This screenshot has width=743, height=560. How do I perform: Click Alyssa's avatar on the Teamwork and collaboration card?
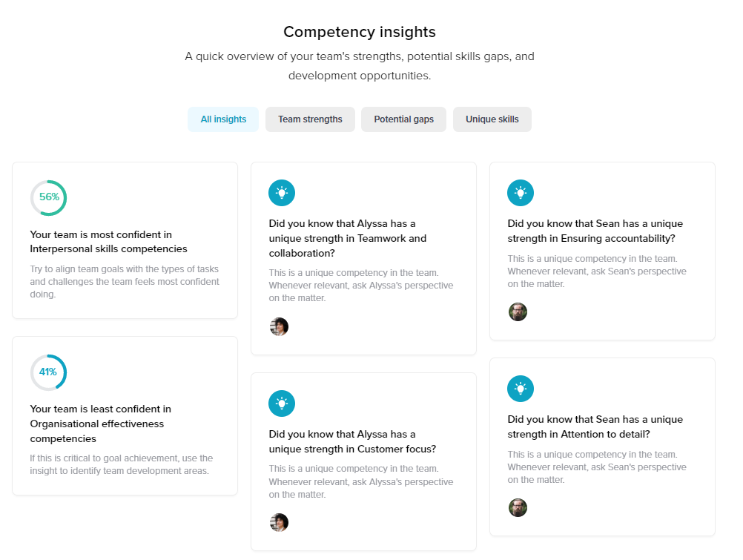click(279, 326)
